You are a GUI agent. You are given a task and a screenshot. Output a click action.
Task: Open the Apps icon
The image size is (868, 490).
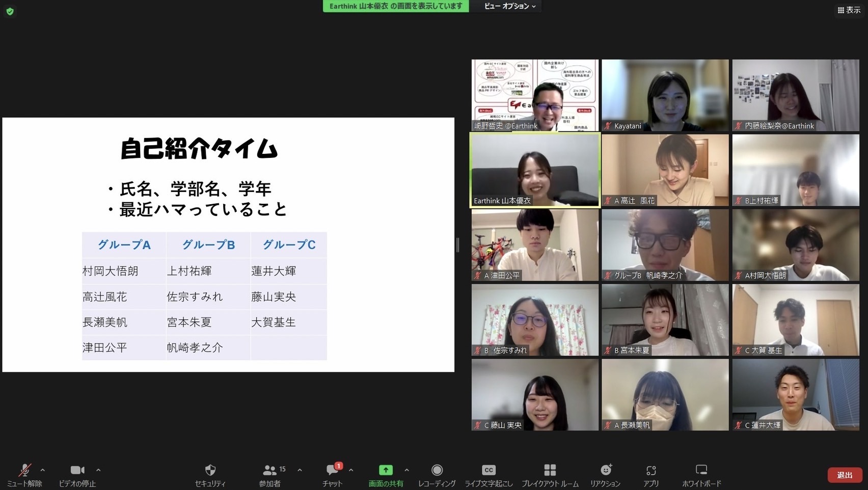pos(651,470)
